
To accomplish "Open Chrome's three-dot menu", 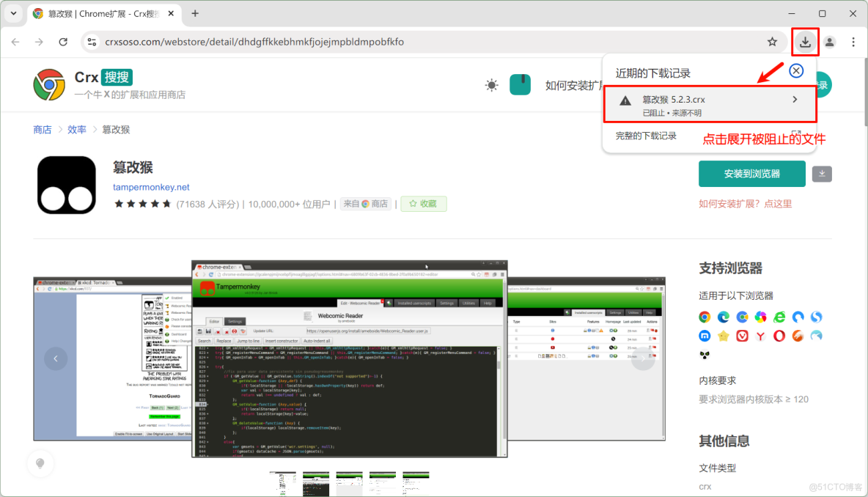I will click(x=853, y=42).
